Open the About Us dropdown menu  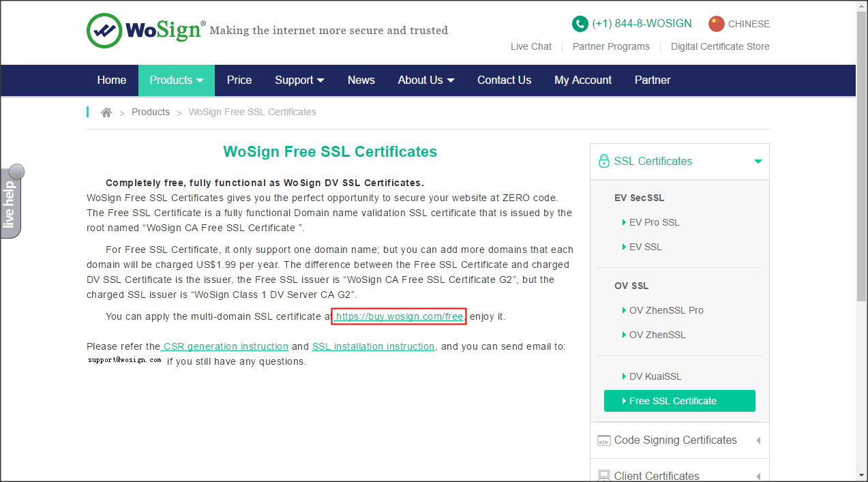(425, 80)
